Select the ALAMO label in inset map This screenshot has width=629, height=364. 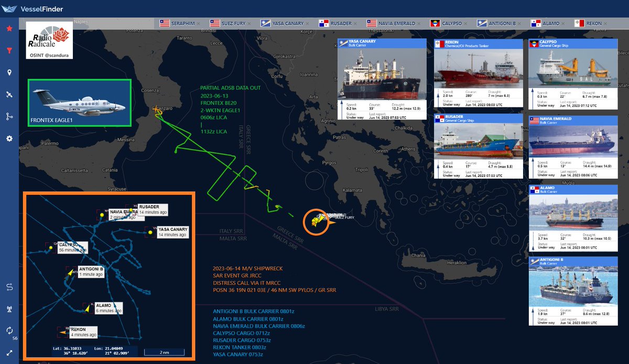(109, 308)
